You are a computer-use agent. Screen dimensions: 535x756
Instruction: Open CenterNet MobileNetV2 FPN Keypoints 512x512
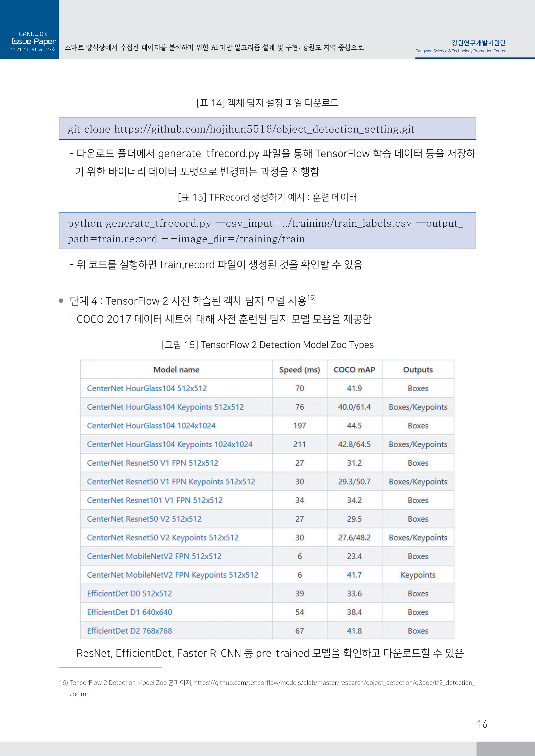pyautogui.click(x=172, y=575)
